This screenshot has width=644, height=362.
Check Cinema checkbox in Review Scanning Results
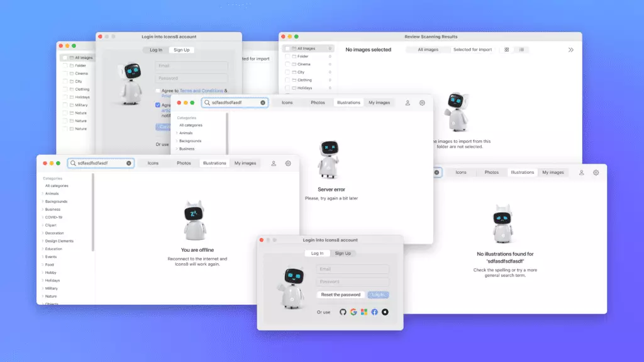287,64
